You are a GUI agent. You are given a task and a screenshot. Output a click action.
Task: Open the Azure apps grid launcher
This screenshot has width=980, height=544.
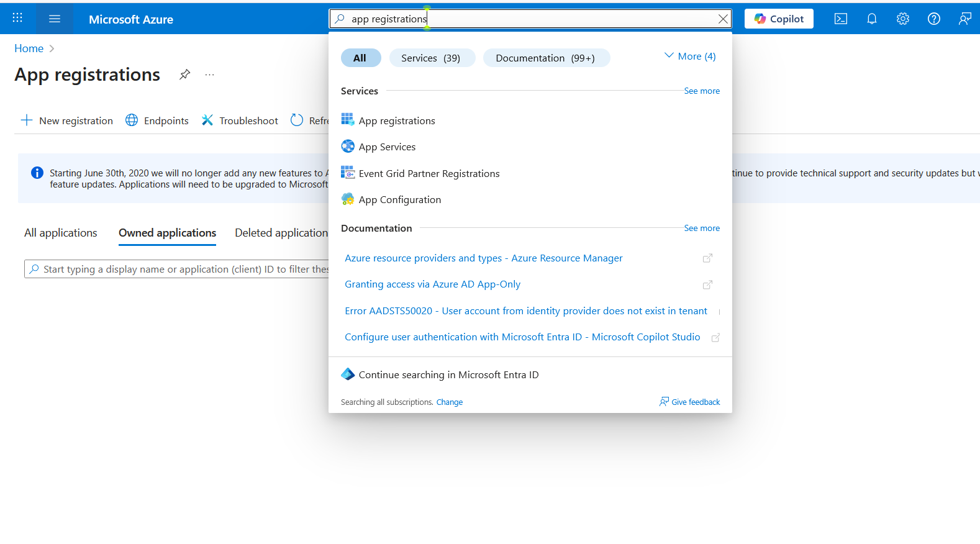pos(17,18)
